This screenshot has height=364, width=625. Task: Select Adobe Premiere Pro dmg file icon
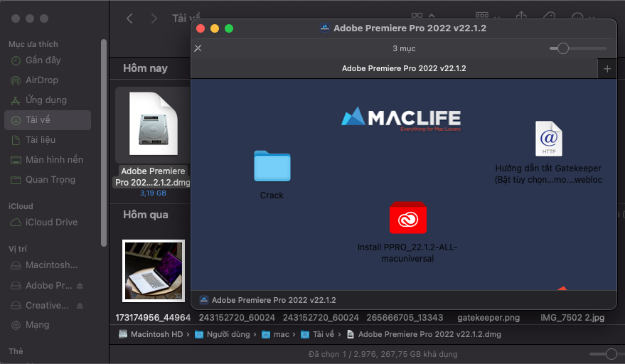tap(153, 124)
